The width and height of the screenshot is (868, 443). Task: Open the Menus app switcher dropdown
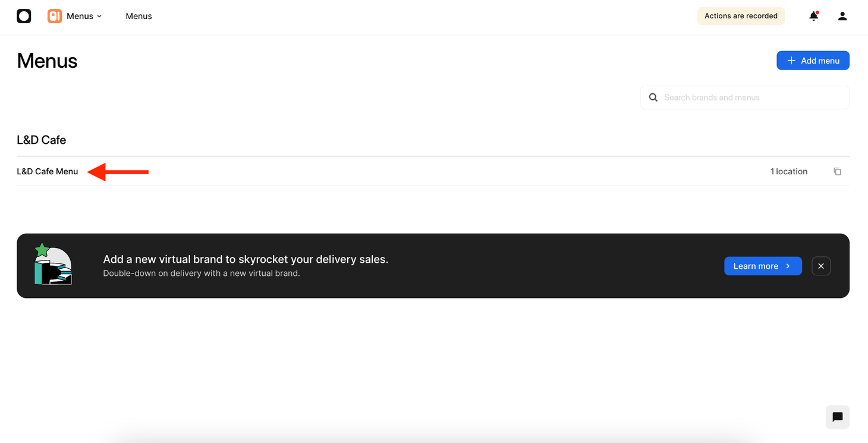pyautogui.click(x=84, y=16)
